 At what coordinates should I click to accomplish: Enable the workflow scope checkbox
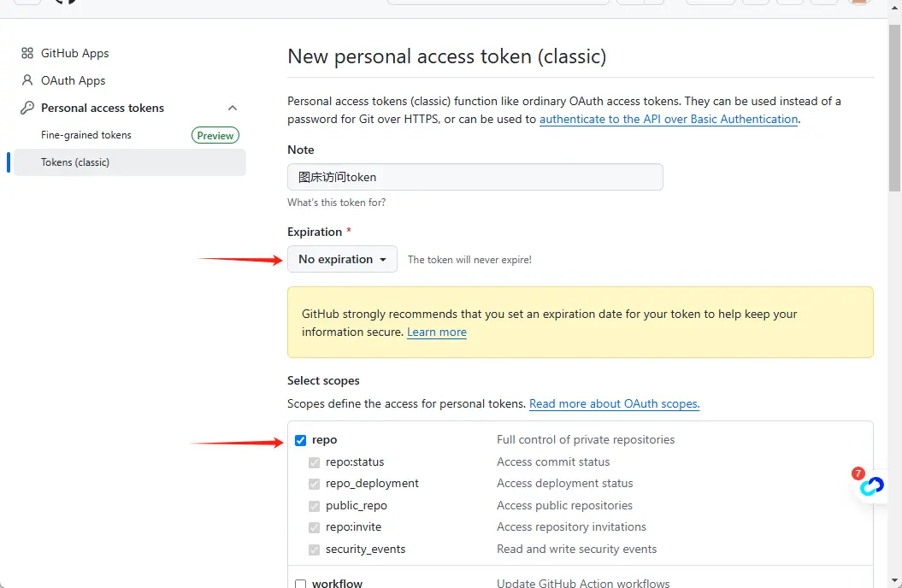[x=300, y=584]
